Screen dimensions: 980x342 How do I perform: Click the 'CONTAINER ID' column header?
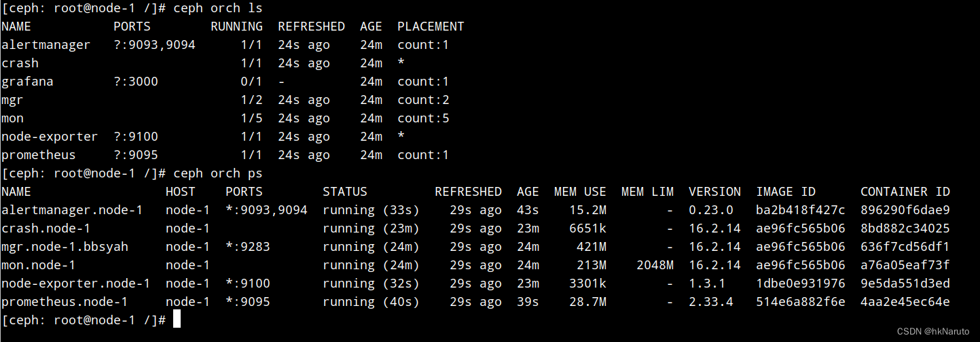[905, 192]
